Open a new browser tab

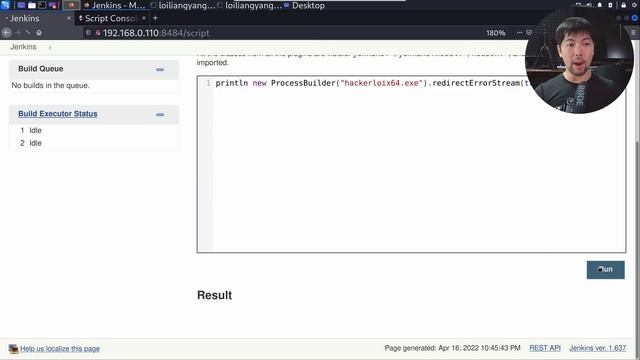click(155, 18)
